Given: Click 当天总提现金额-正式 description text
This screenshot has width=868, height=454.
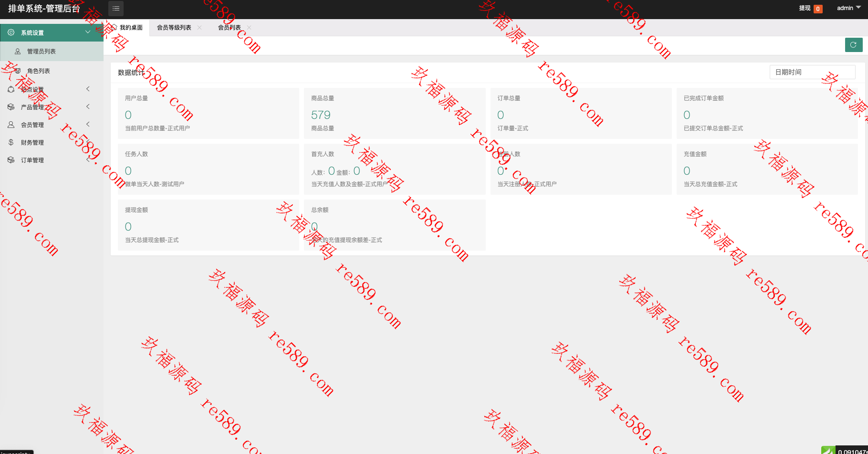Looking at the screenshot, I should [152, 240].
